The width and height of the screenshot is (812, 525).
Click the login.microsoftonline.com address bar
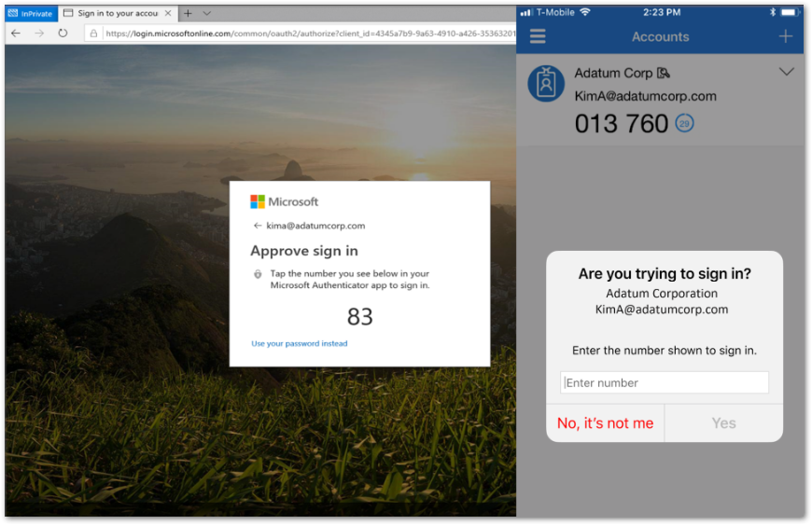coord(301,34)
